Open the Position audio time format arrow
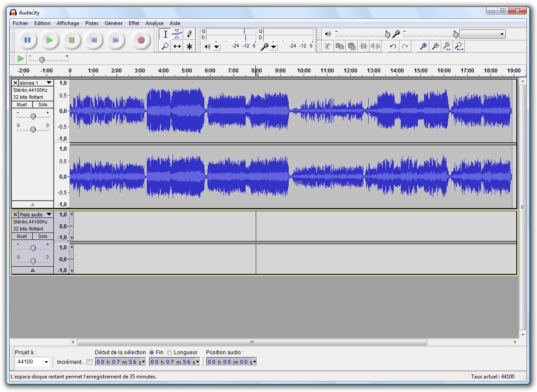Viewport: 537px width, 392px height. pyautogui.click(x=254, y=362)
